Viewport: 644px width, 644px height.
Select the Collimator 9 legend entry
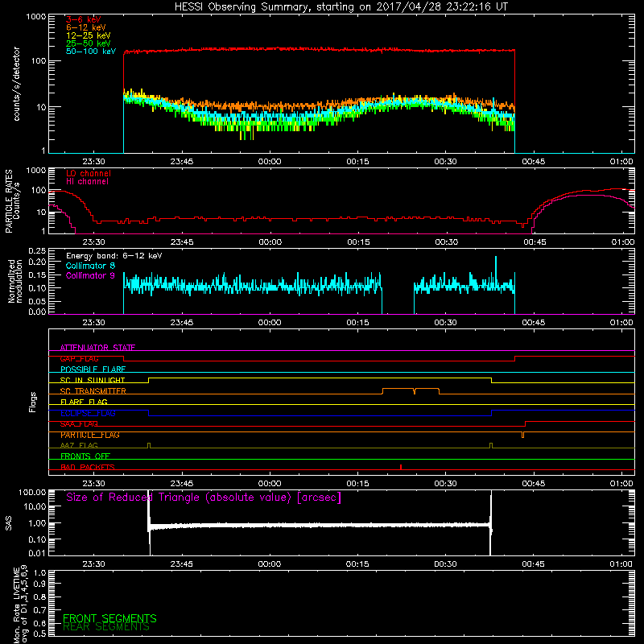click(90, 275)
